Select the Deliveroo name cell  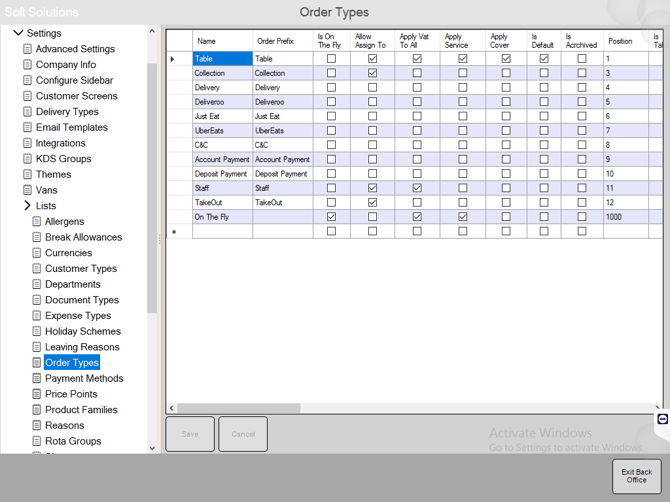tap(221, 102)
